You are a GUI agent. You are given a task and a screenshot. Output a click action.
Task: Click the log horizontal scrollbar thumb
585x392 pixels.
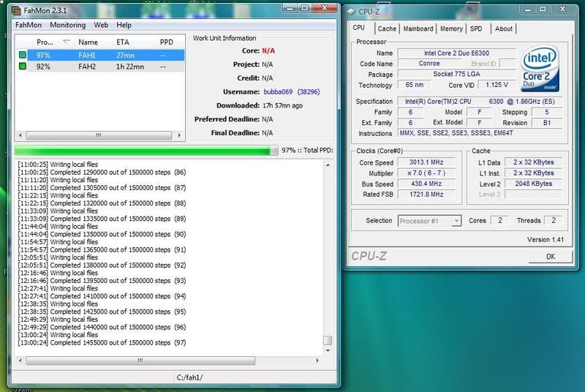[x=140, y=361]
